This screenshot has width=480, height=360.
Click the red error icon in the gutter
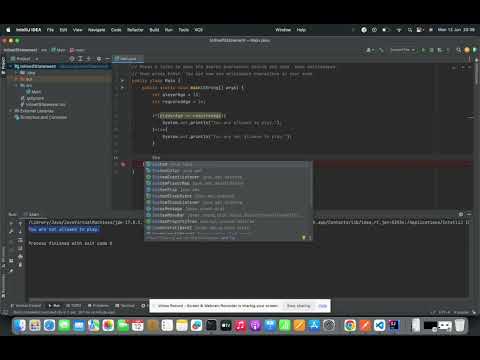coord(123,164)
